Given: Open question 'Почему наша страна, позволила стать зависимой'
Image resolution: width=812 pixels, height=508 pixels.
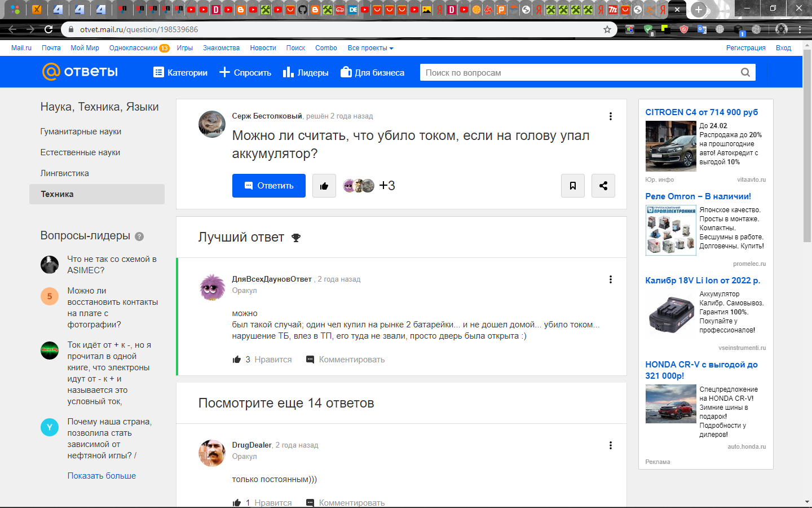Looking at the screenshot, I should pyautogui.click(x=109, y=439).
